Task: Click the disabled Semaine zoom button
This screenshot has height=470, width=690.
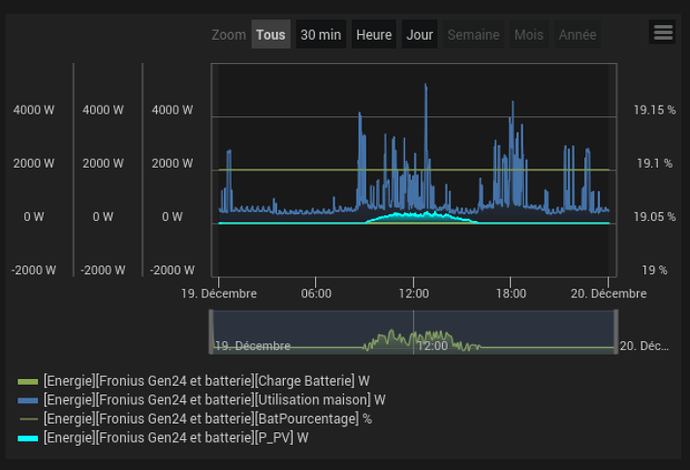Action: [473, 34]
